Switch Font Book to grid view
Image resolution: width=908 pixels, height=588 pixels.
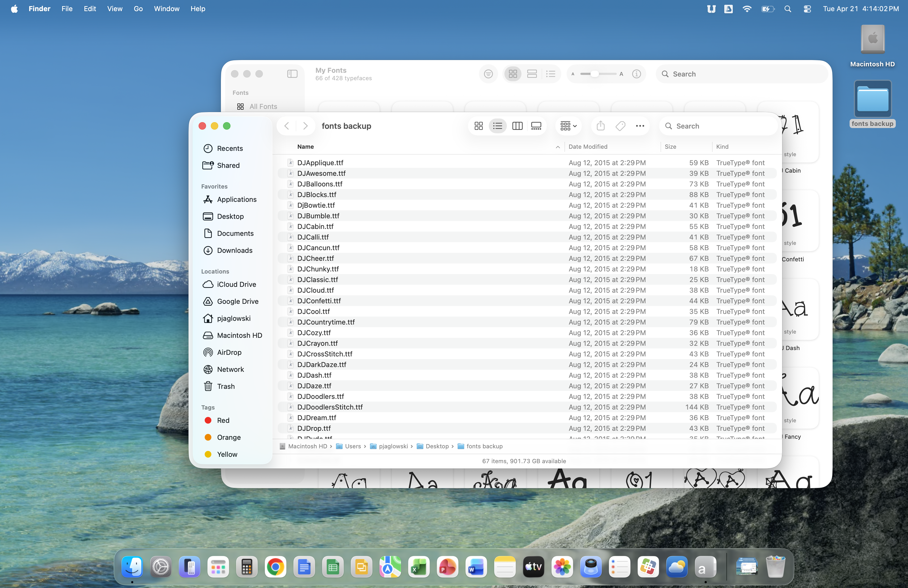click(513, 74)
